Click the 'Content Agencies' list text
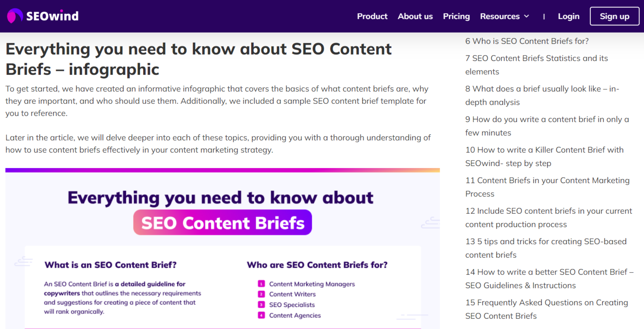The height and width of the screenshot is (329, 644). [x=295, y=316]
